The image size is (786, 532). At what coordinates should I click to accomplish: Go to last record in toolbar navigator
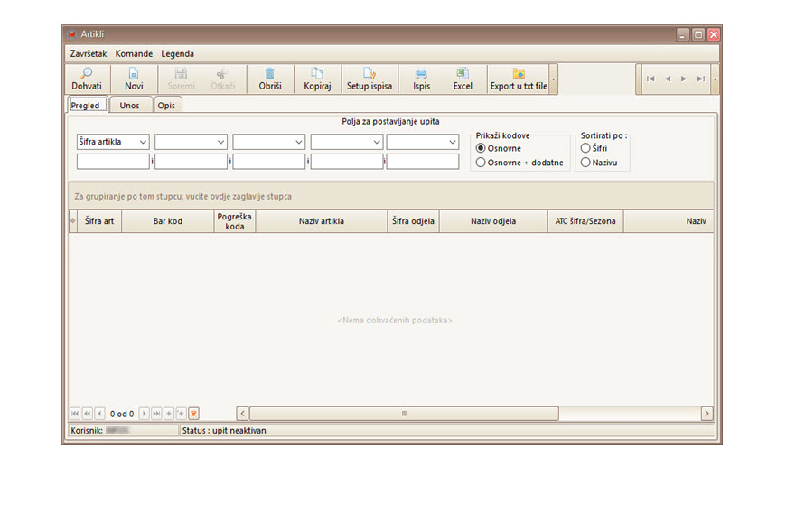(701, 79)
